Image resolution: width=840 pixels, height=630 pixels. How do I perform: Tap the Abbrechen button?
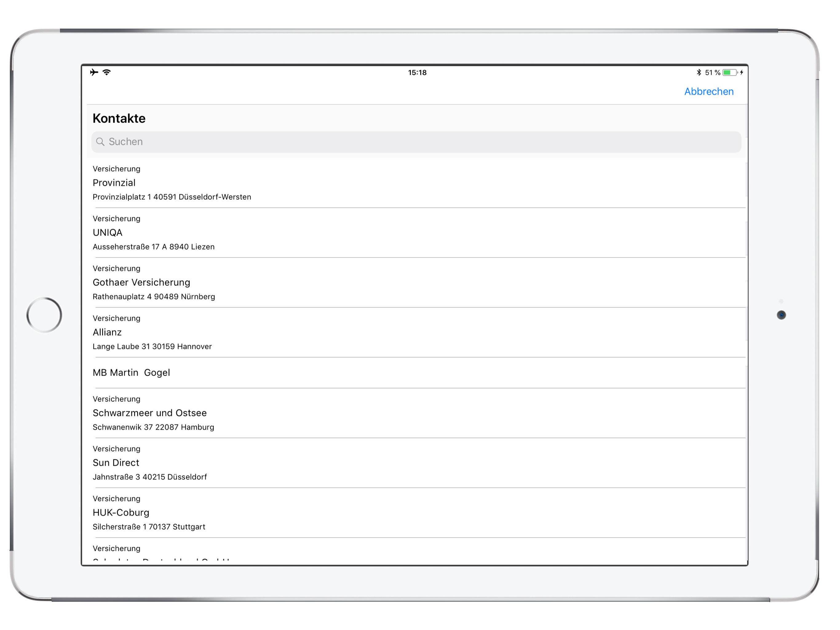coord(709,92)
